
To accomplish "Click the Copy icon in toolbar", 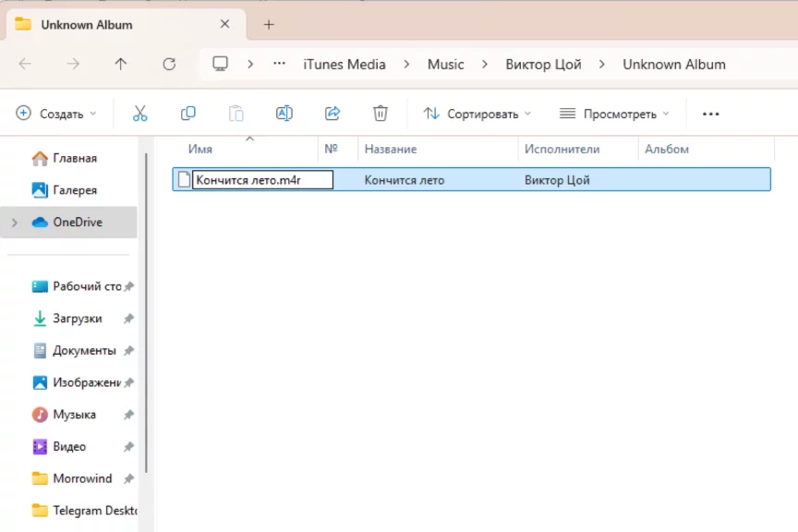I will (x=188, y=114).
